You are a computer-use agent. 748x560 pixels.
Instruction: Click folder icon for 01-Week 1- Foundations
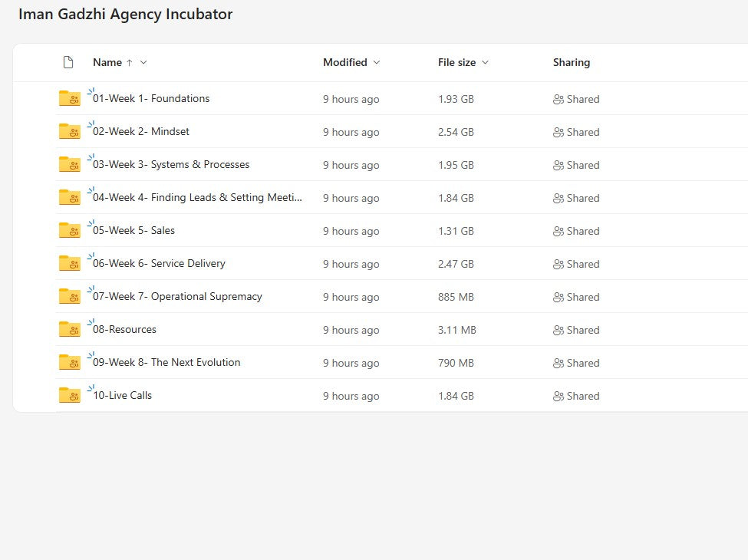coord(69,98)
